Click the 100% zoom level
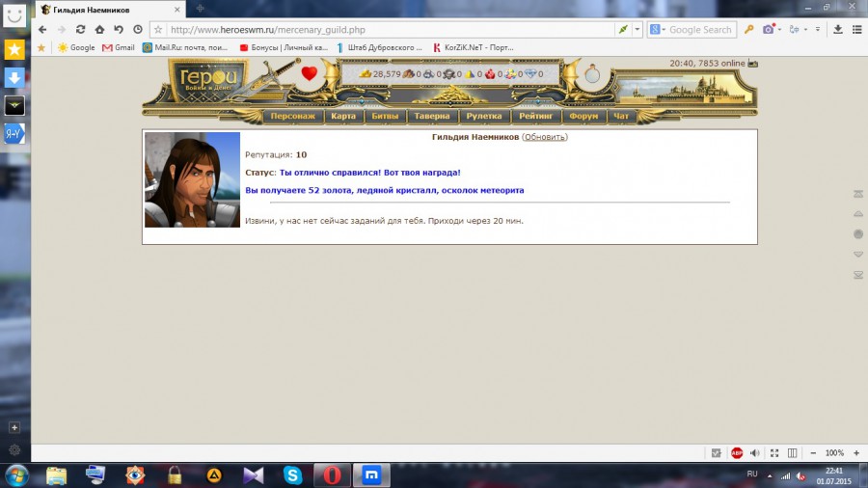Screen dimensions: 868x488 [x=834, y=452]
